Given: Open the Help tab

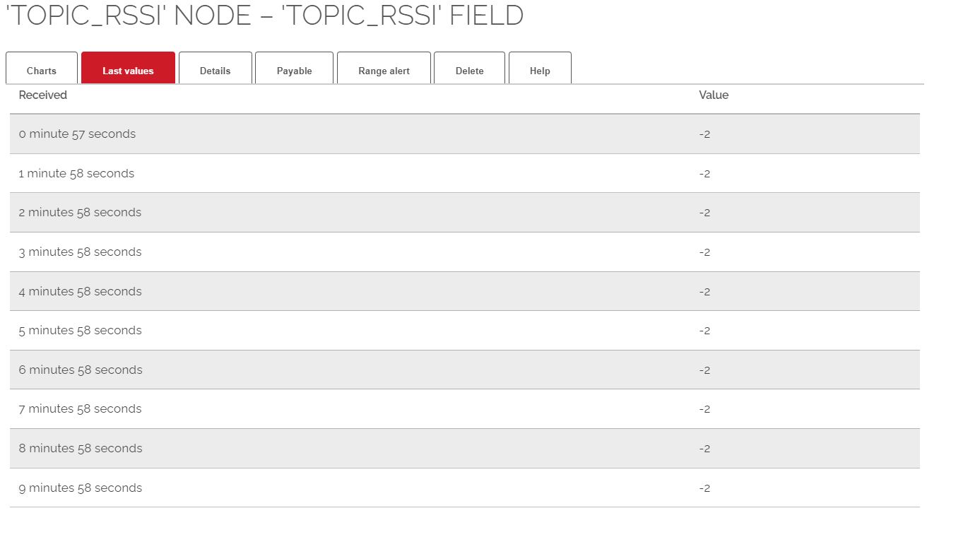Looking at the screenshot, I should click(540, 71).
